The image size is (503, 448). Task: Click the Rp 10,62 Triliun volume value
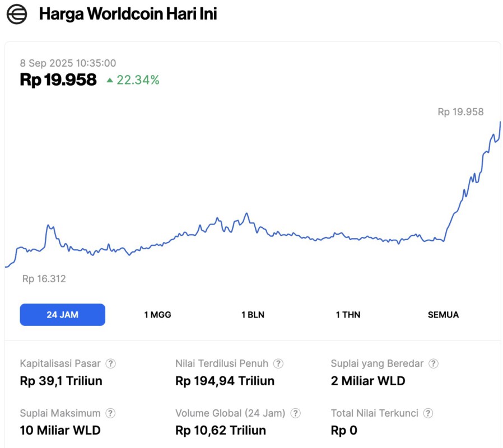[x=220, y=431]
